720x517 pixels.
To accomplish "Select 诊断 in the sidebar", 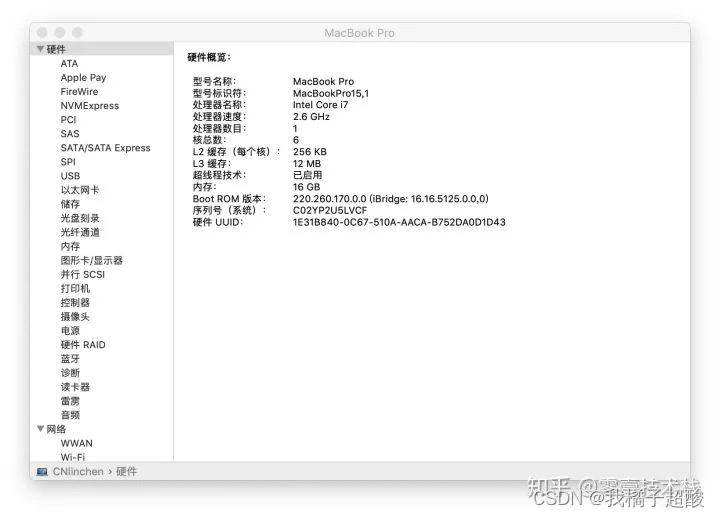I will pyautogui.click(x=70, y=373).
